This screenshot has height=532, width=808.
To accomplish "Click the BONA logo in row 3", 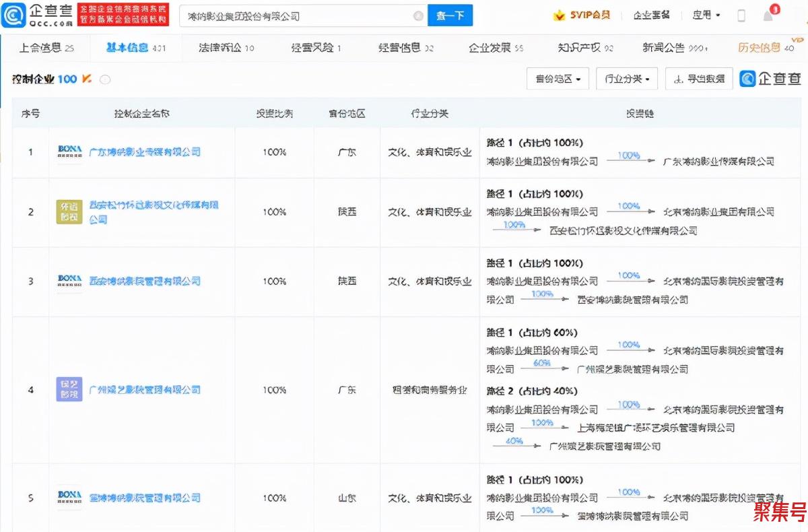I will [69, 281].
